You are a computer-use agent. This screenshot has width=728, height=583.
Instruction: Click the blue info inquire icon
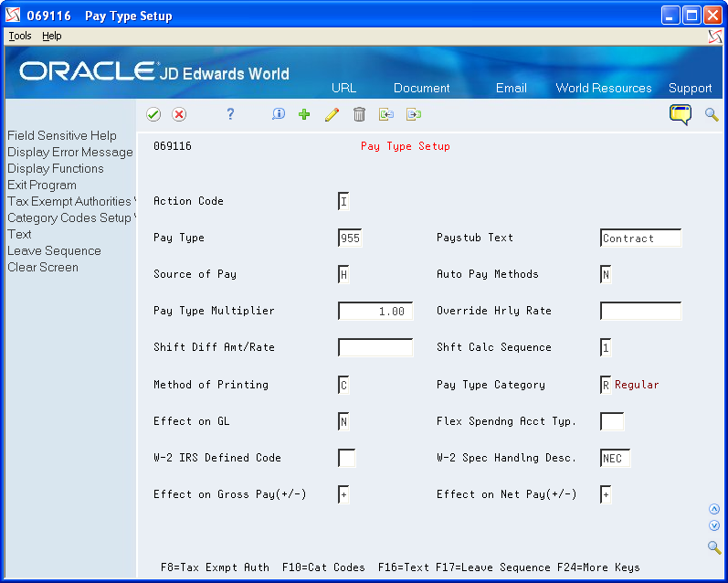279,114
